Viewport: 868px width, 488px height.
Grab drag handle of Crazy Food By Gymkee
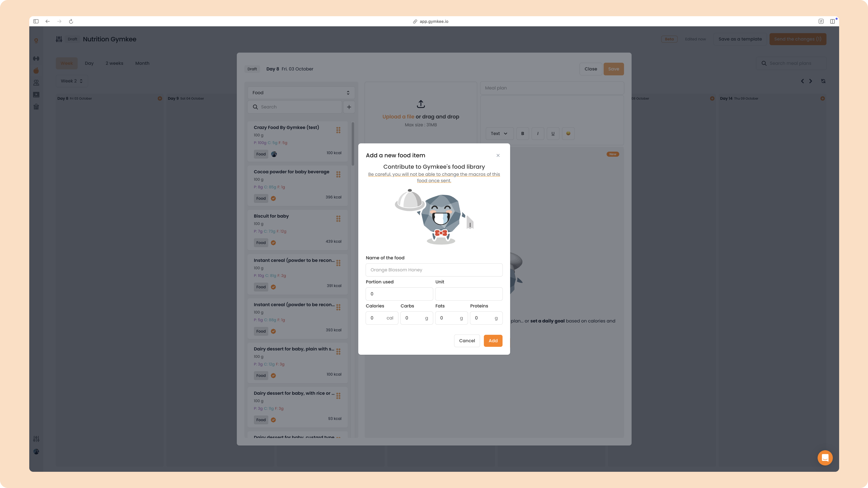[x=338, y=130]
